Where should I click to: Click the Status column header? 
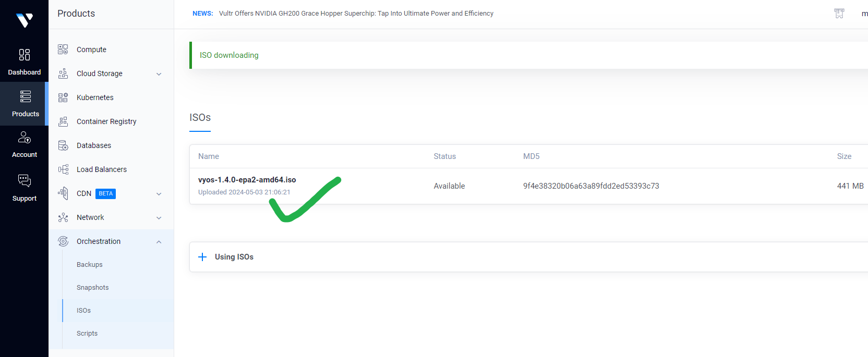coord(444,156)
